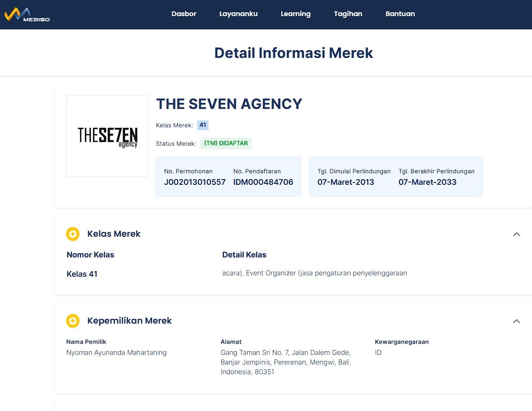Click the Kelas Merek section icon

[x=73, y=234]
